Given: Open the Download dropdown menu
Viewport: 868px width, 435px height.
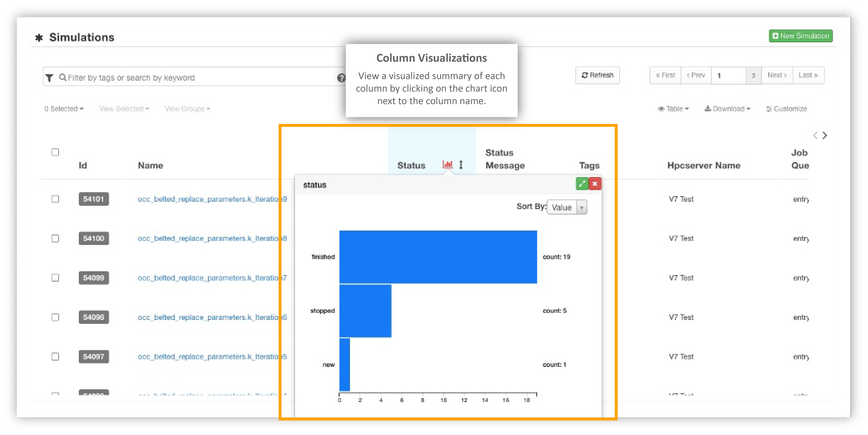Looking at the screenshot, I should tap(727, 109).
